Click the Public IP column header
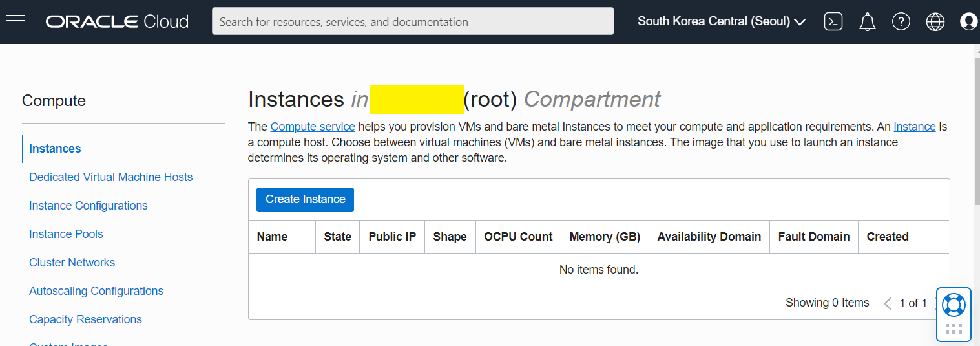This screenshot has height=346, width=980. coord(392,237)
